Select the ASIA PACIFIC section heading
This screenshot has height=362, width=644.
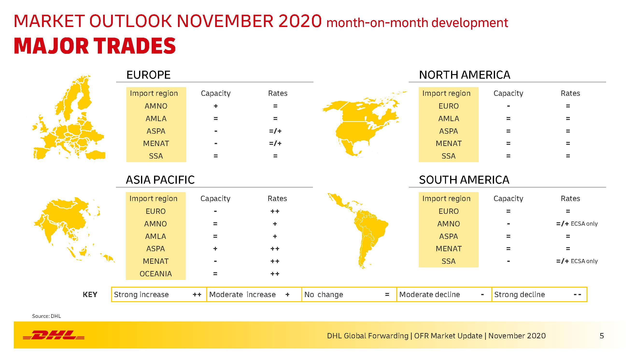160,180
